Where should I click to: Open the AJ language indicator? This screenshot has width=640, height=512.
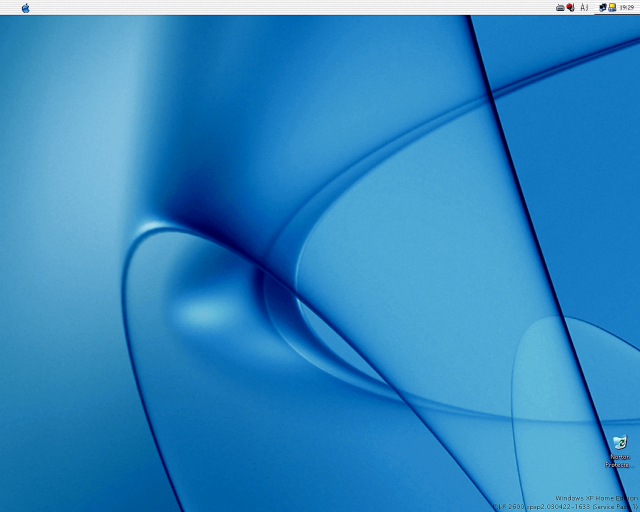(x=584, y=7)
